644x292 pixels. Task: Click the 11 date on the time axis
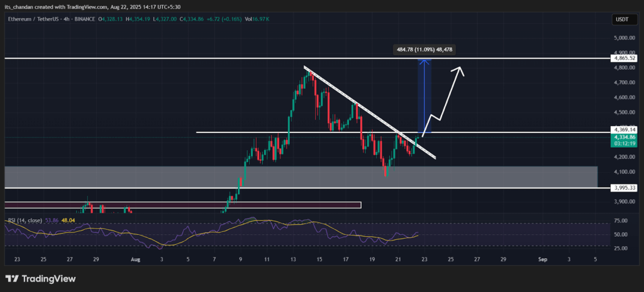[267, 259]
